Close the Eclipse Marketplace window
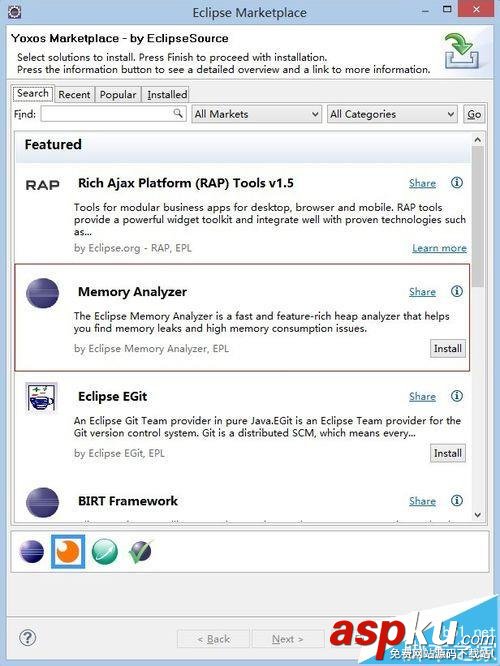 476,9
